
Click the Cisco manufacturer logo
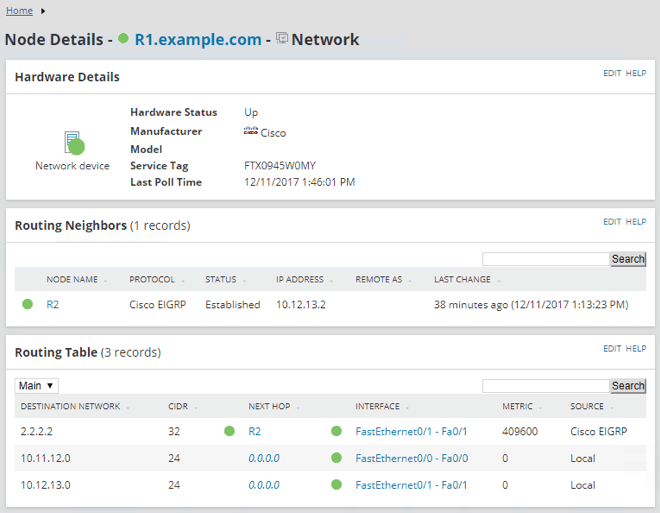(250, 131)
